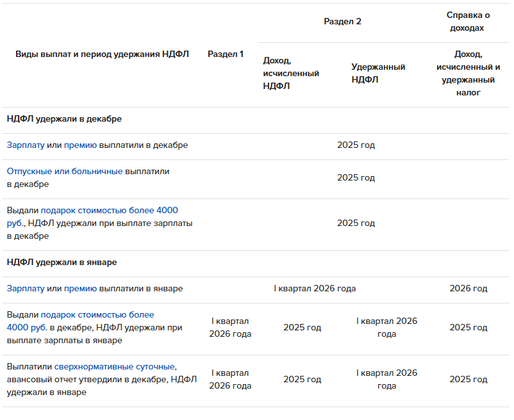Screen dimensions: 514x420
Task: Open the премию link in the December row
Action: click(x=80, y=145)
